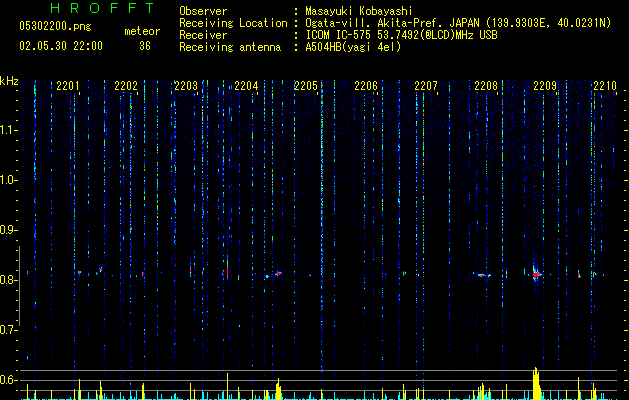Screen dimensions: 629x400
Task: Click the 1.1 frequency axis label
Action: [x=8, y=130]
